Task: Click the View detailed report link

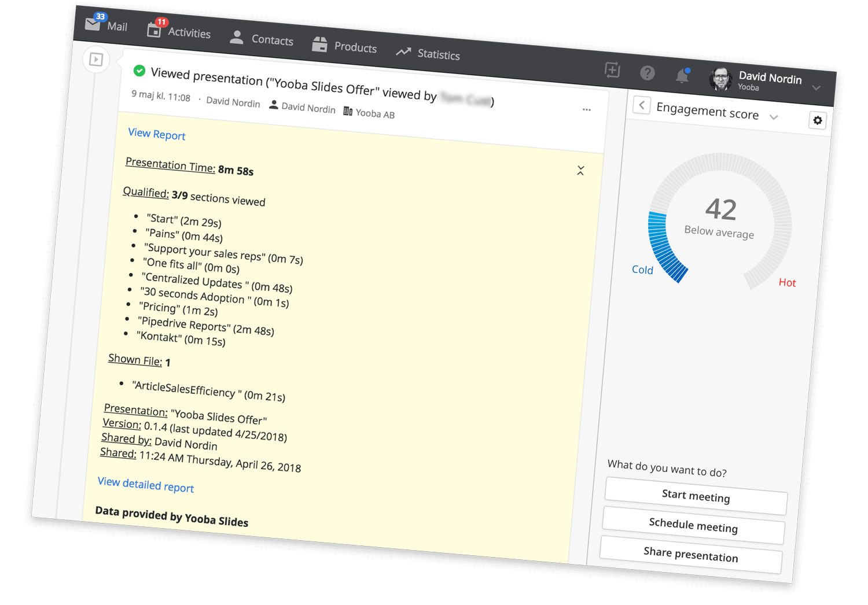Action: [146, 485]
